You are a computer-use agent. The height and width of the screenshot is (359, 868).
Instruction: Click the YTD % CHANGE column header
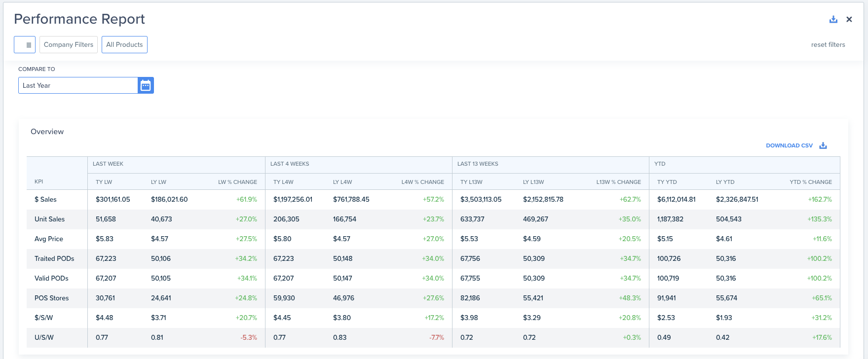811,182
